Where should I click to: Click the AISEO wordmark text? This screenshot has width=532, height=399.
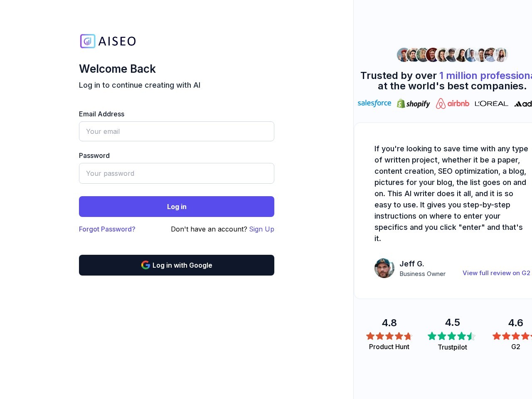[117, 41]
